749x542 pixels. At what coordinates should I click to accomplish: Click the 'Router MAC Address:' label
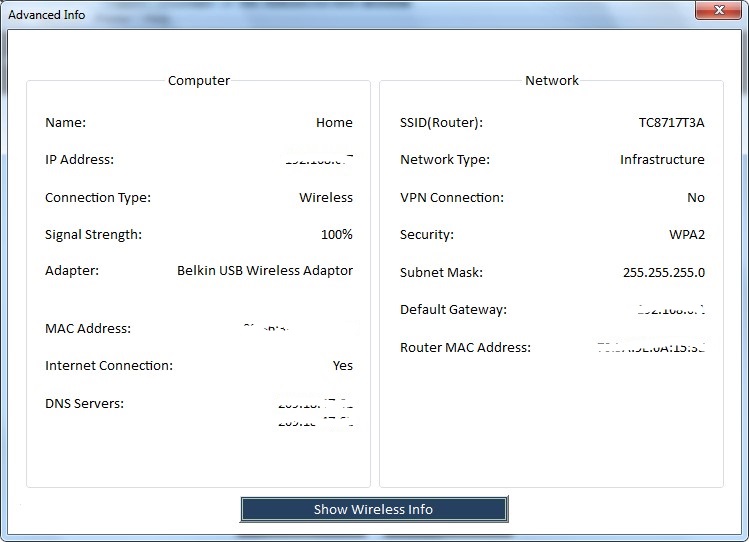pyautogui.click(x=465, y=348)
